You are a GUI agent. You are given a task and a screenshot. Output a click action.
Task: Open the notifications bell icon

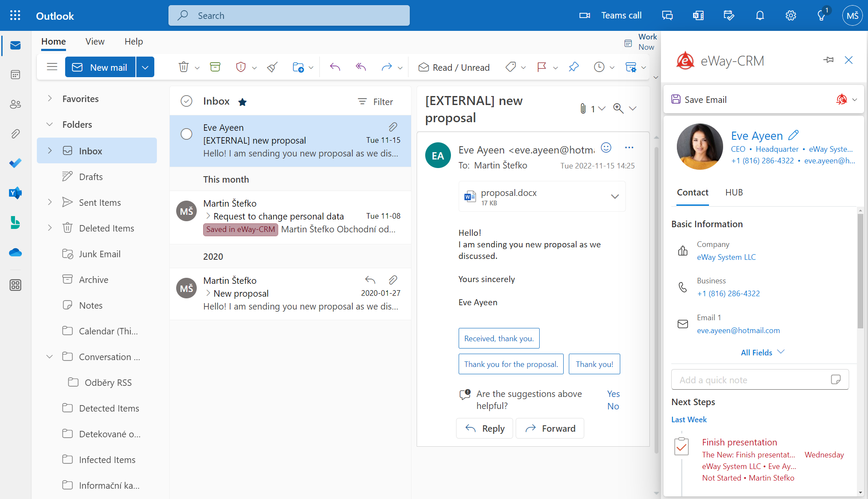(x=760, y=16)
